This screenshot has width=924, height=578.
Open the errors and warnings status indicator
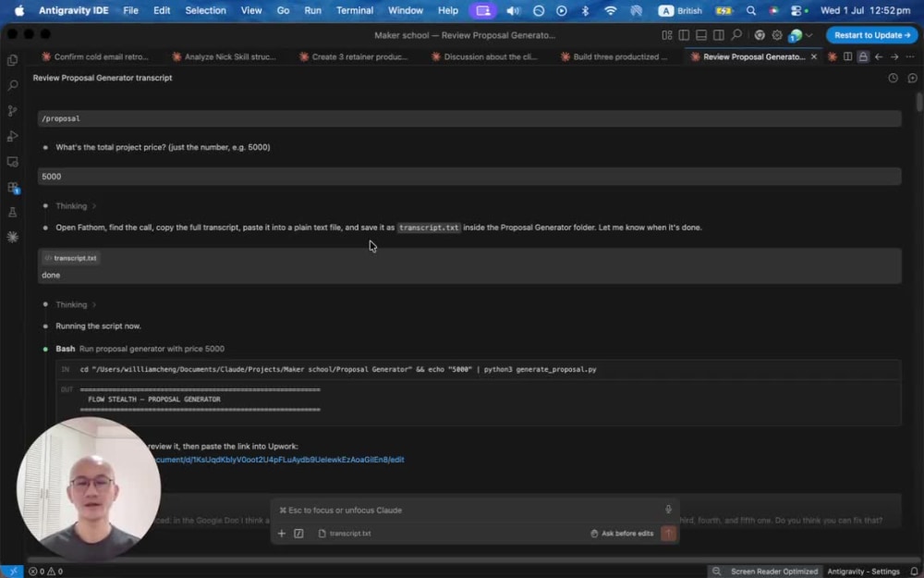[45, 571]
